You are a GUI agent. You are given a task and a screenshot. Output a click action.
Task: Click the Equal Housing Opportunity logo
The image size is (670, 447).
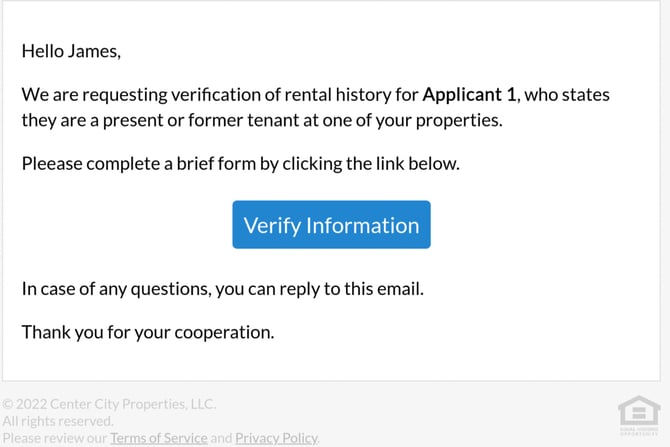(x=639, y=416)
